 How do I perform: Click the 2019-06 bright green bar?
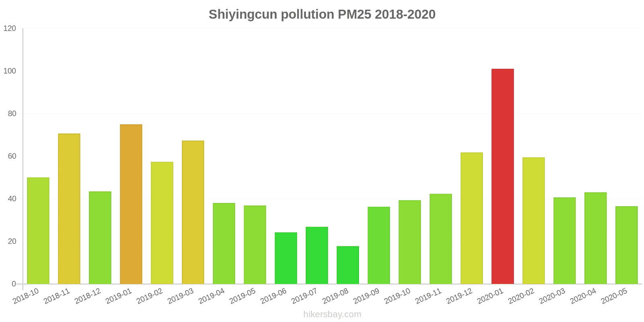coord(286,258)
